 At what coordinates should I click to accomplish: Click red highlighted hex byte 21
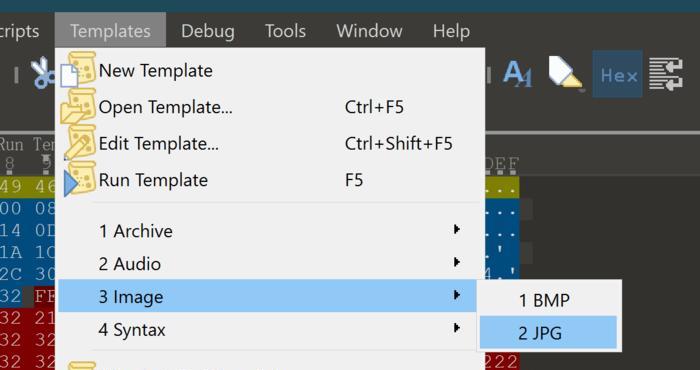tap(45, 318)
